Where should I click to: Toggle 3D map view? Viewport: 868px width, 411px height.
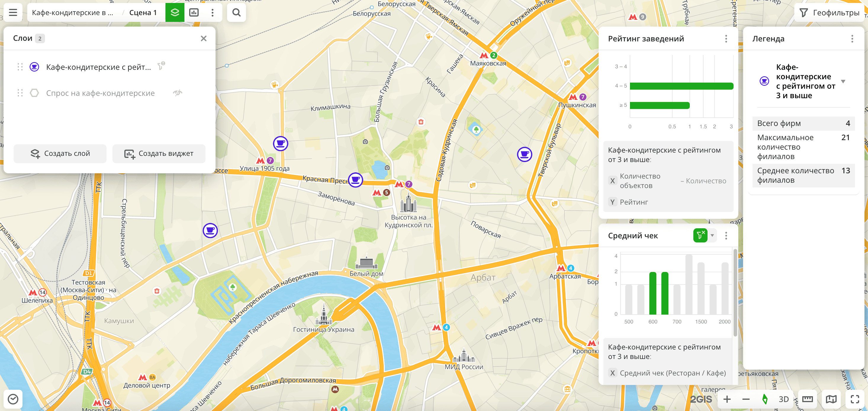tap(783, 399)
